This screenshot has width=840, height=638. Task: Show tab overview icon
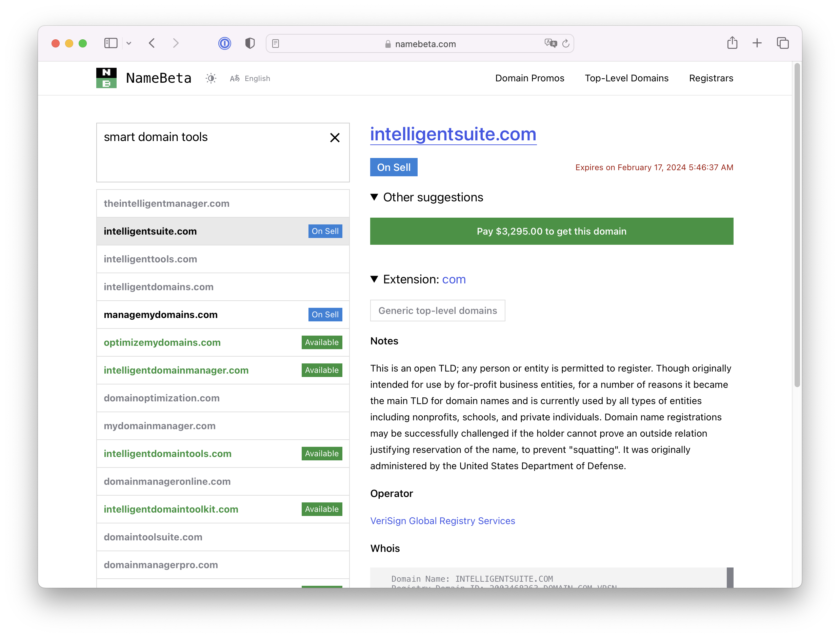(783, 43)
